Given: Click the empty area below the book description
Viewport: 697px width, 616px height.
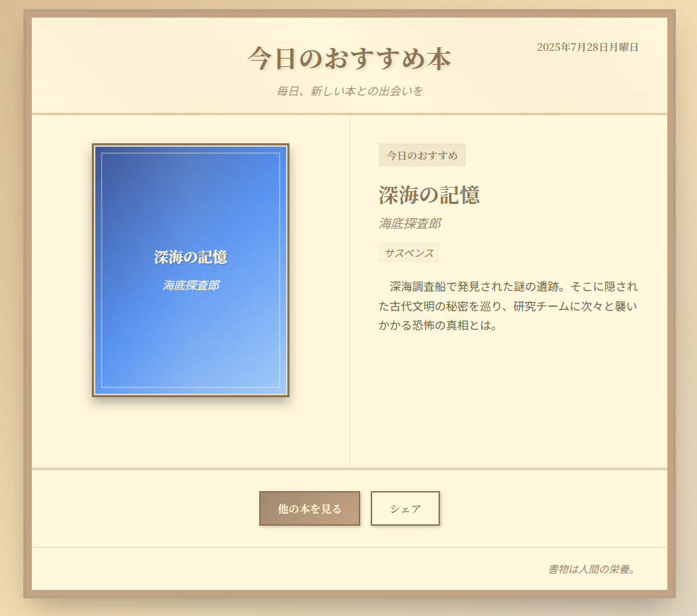Looking at the screenshot, I should tap(508, 402).
